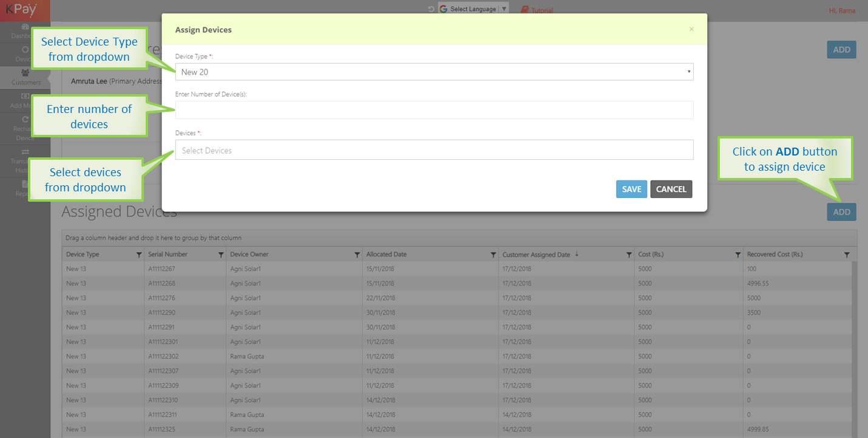This screenshot has width=868, height=438.
Task: Click filter icon on Serial Number column
Action: (x=221, y=255)
